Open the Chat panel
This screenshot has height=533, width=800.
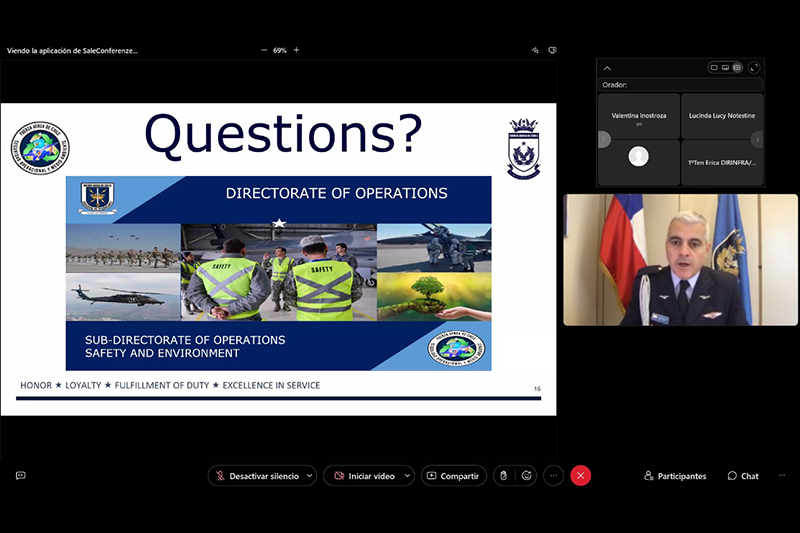point(743,475)
